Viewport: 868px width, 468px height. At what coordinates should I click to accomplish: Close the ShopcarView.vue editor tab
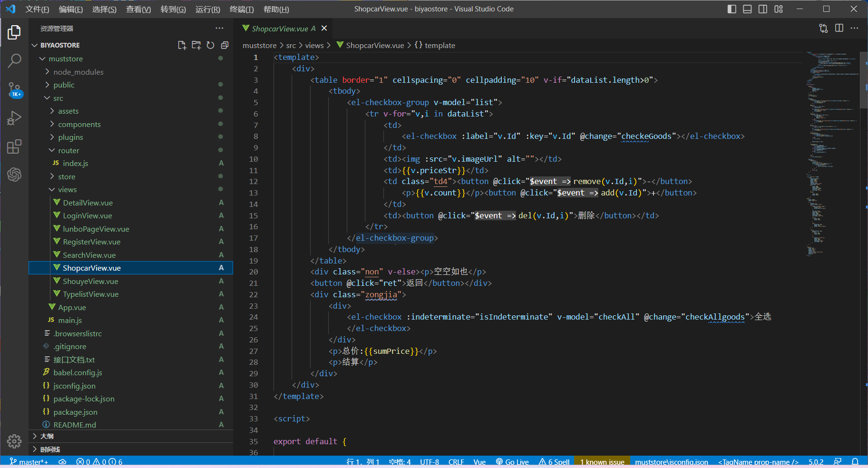324,29
